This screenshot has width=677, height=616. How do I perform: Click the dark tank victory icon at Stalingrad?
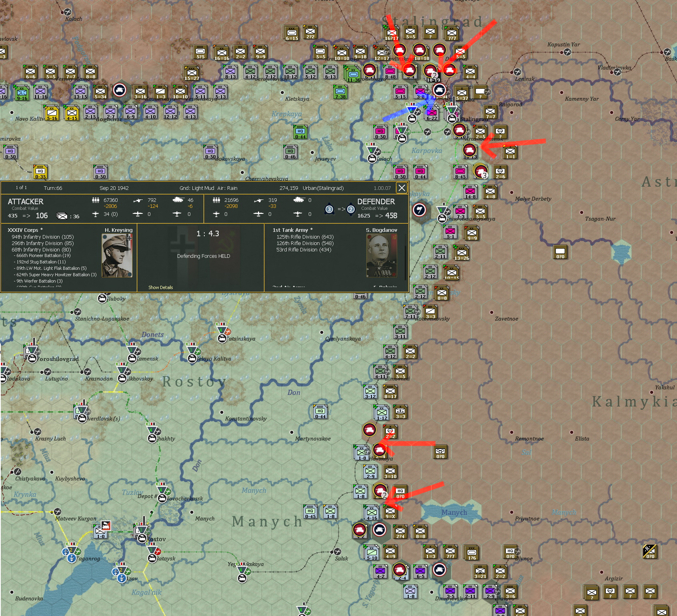coord(439,90)
